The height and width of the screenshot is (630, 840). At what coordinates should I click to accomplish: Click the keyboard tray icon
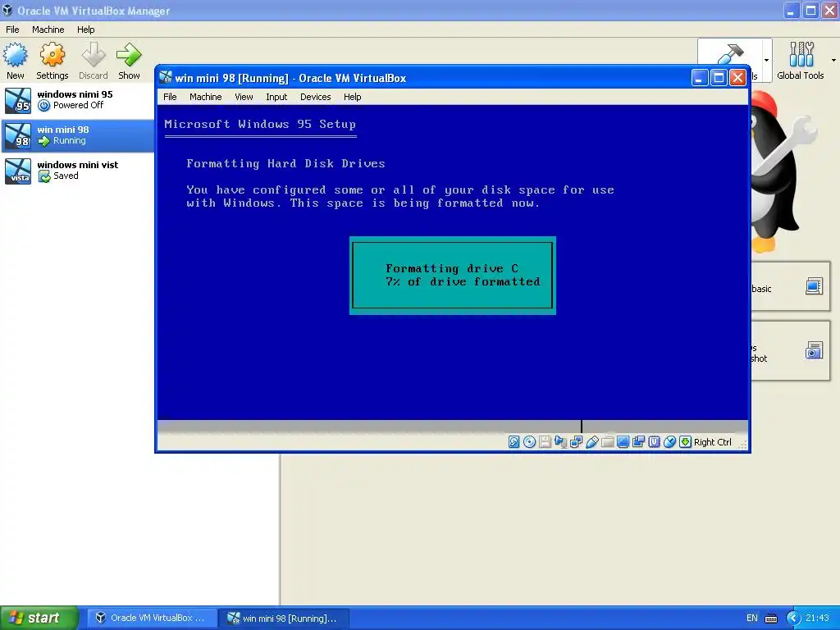(771, 619)
